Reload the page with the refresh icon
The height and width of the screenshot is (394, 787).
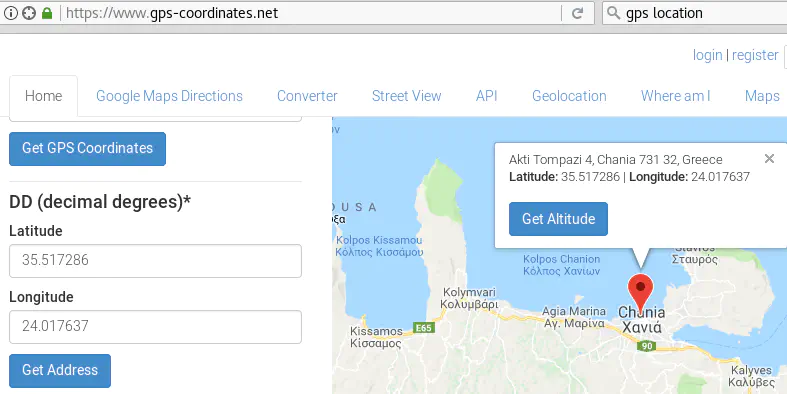[577, 13]
